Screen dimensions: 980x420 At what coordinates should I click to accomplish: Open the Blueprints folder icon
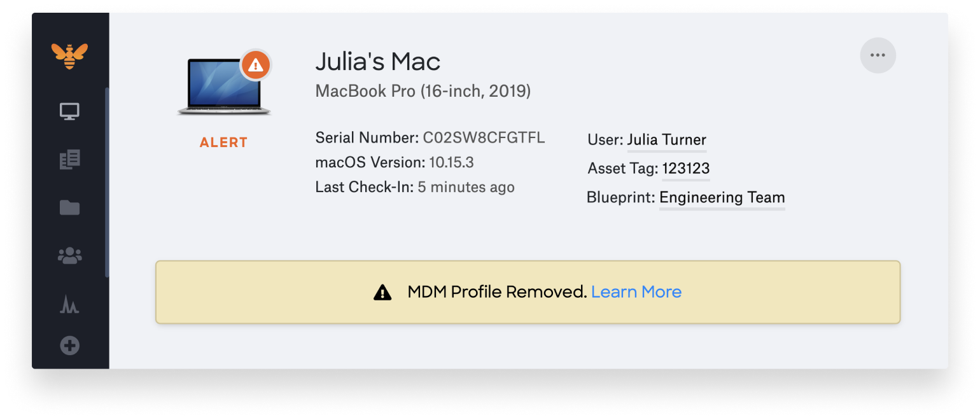(70, 207)
